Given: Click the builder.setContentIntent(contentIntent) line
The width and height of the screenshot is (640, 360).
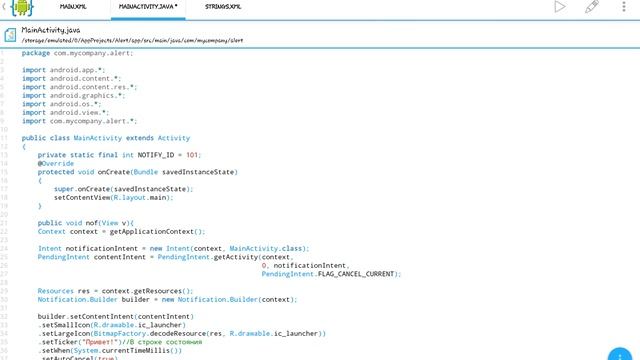Looking at the screenshot, I should pos(116,317).
